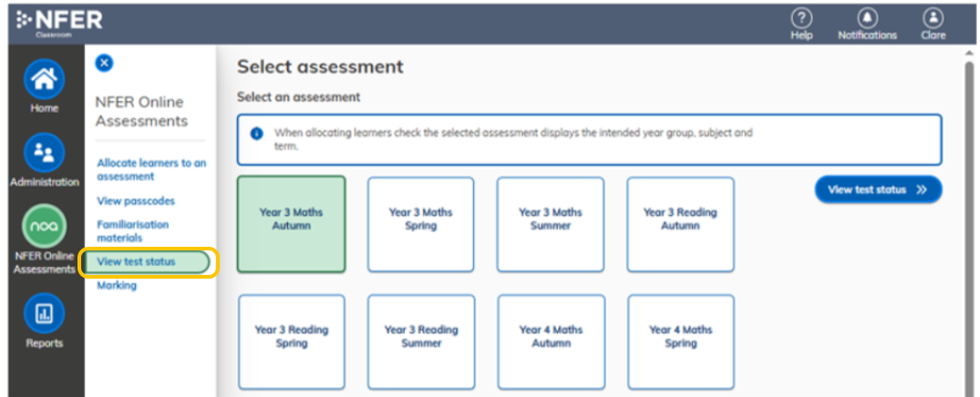Open the View passcodes menu item
The width and height of the screenshot is (980, 397).
point(136,201)
